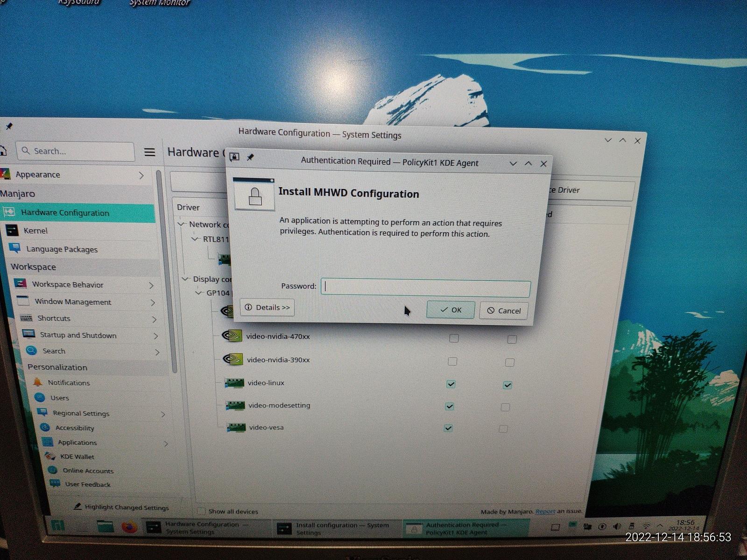The image size is (747, 560).
Task: Click the Users icon in the sidebar
Action: (40, 397)
